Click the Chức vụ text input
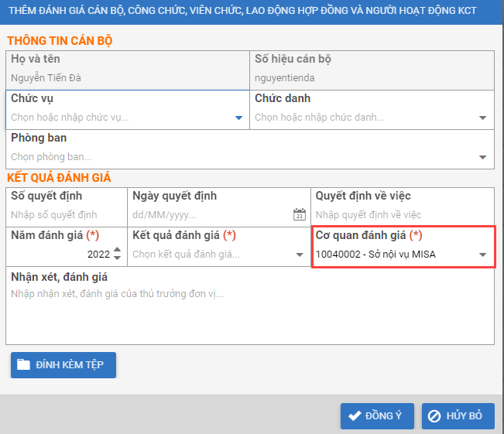 [x=120, y=118]
